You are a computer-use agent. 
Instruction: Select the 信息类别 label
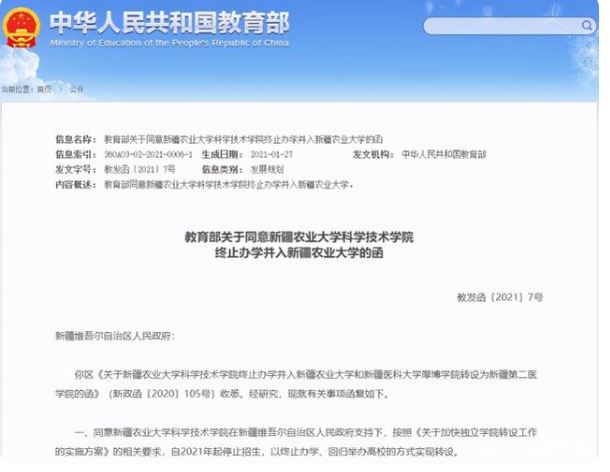point(222,169)
